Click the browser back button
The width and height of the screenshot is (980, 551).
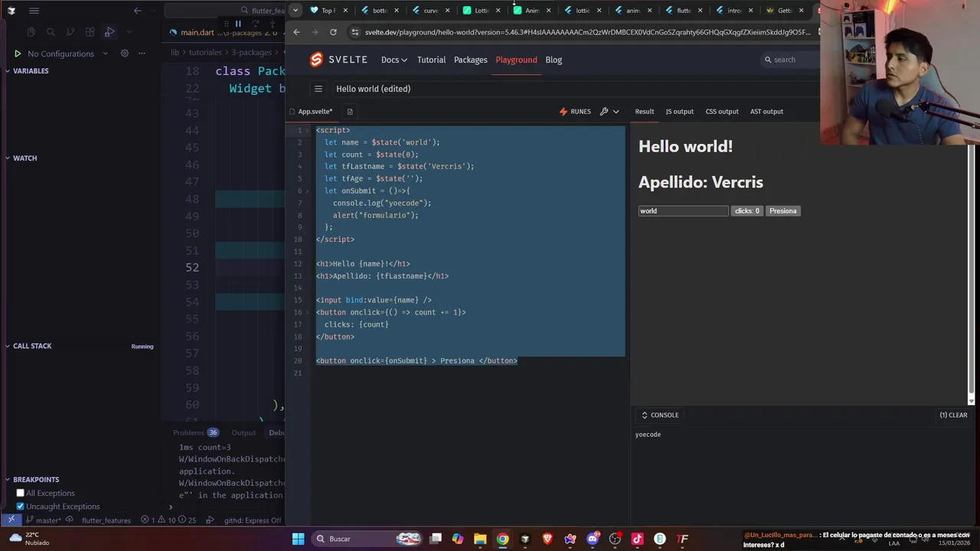[296, 32]
